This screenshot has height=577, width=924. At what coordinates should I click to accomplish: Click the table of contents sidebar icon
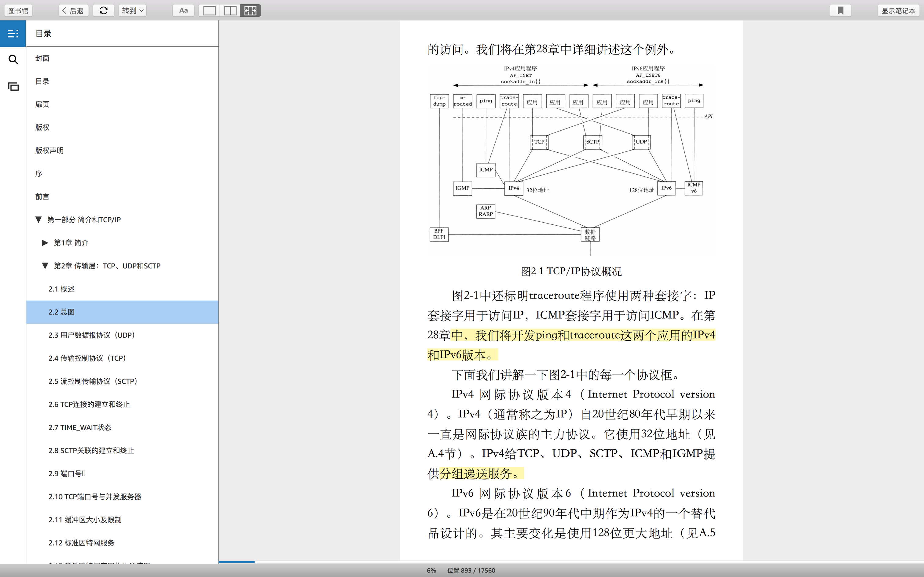13,34
